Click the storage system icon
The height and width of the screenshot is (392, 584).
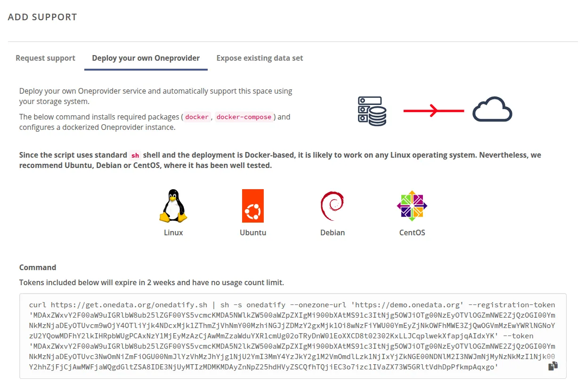372,110
